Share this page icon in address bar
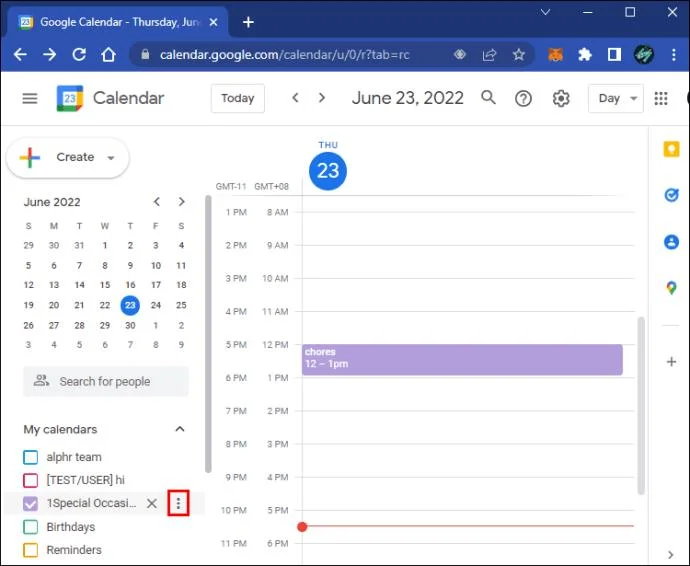 pos(489,55)
